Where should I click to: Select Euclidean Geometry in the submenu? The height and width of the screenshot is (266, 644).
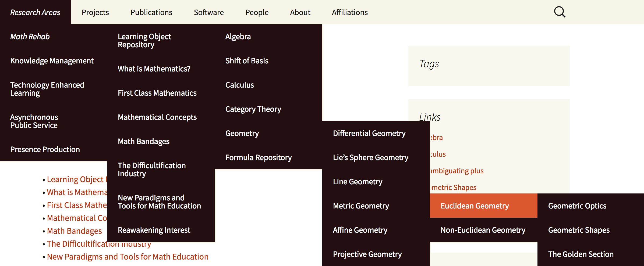[x=475, y=206]
